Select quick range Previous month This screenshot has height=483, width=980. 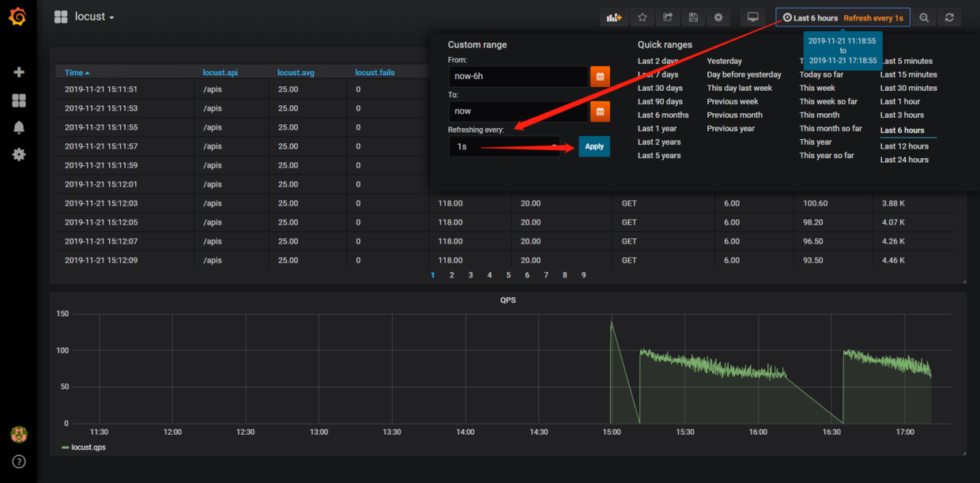click(735, 115)
